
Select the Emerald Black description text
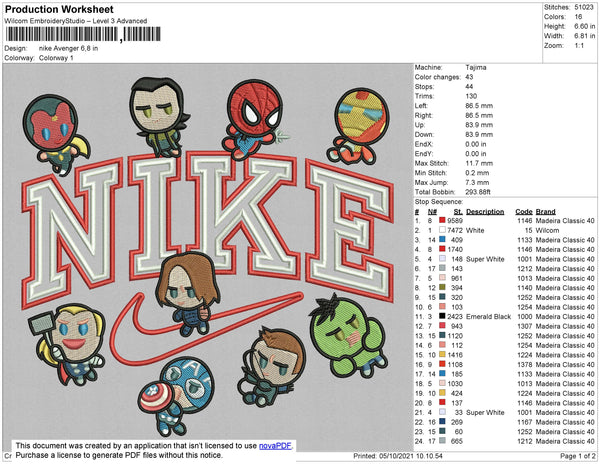[x=489, y=316]
